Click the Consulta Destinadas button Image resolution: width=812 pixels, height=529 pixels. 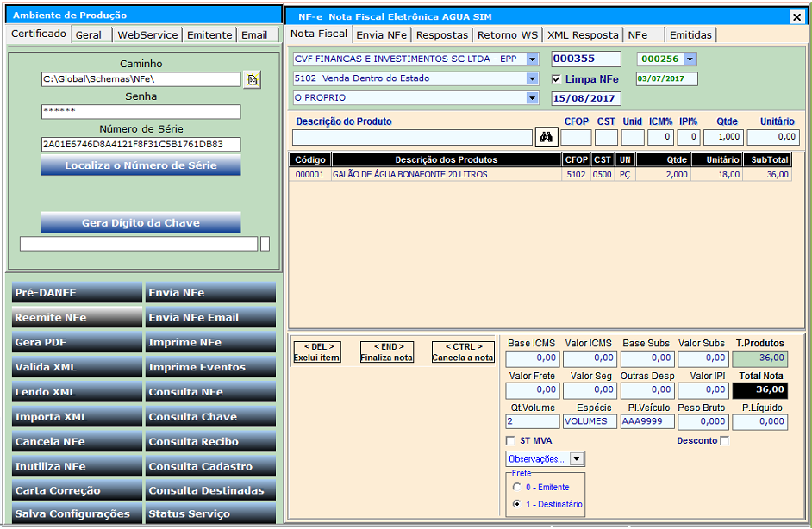[211, 490]
